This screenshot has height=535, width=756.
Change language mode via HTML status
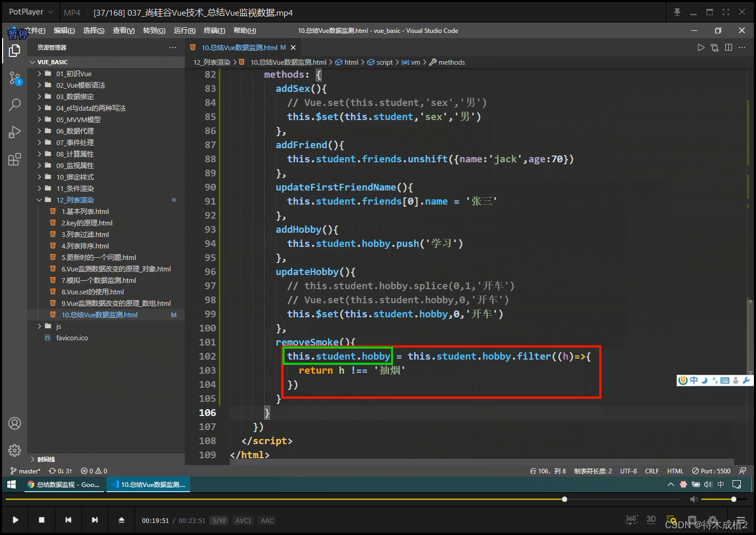[675, 471]
